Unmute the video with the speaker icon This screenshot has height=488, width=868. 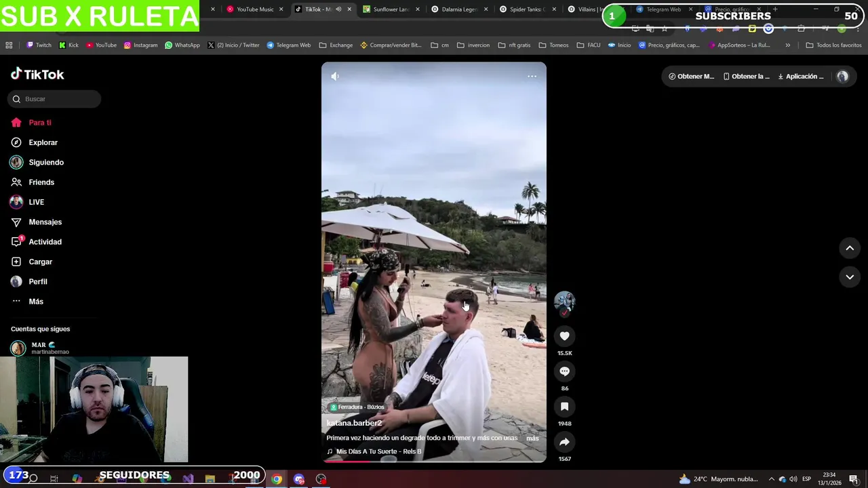tap(335, 77)
